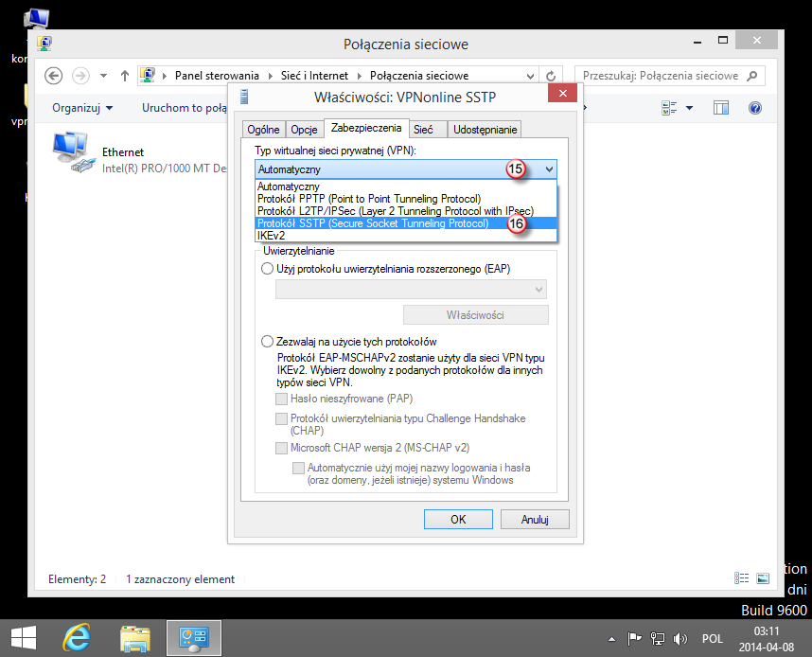Viewport: 812px width, 657px height.
Task: Check Automatycznie użyj mojej nazwy logowania checkbox
Action: pyautogui.click(x=298, y=469)
